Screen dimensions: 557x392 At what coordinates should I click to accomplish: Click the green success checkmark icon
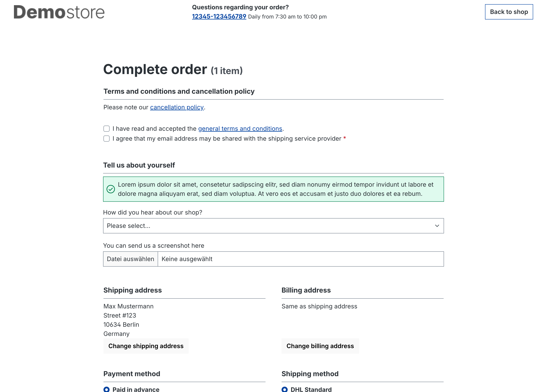pos(111,189)
